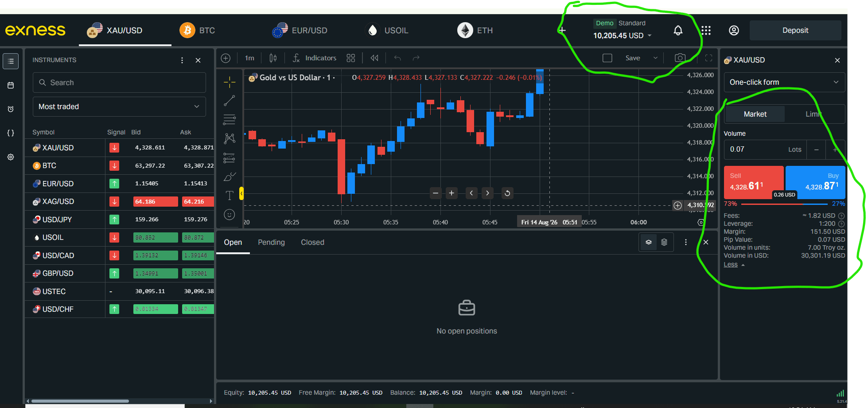The width and height of the screenshot is (868, 408).
Task: Expand the Most traded instruments filter
Action: (x=119, y=107)
